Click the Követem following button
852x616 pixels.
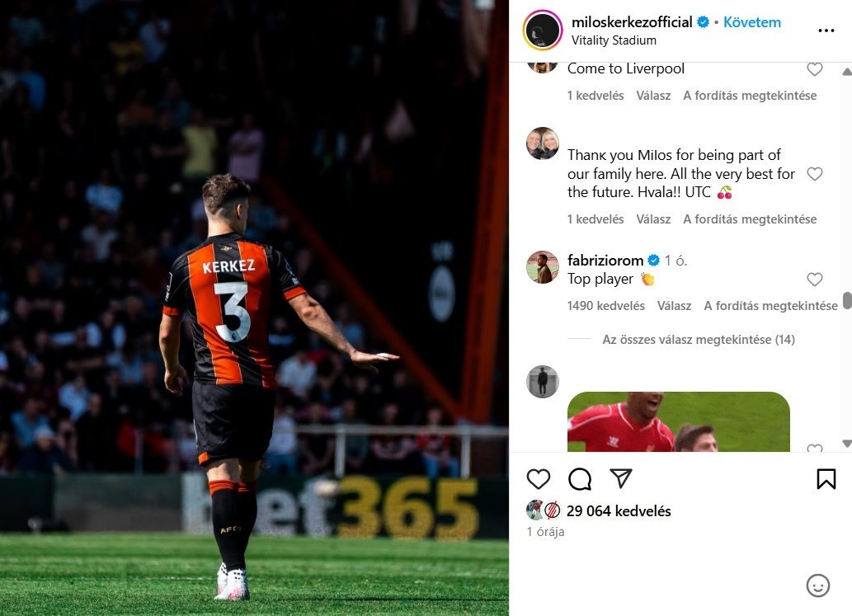(x=752, y=22)
